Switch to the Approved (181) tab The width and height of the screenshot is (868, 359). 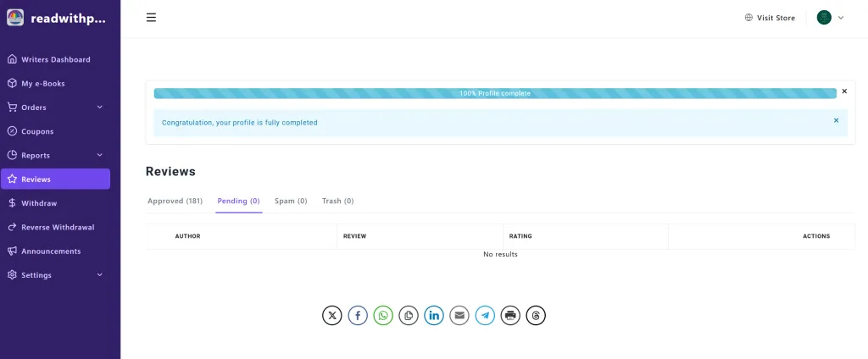coord(175,202)
